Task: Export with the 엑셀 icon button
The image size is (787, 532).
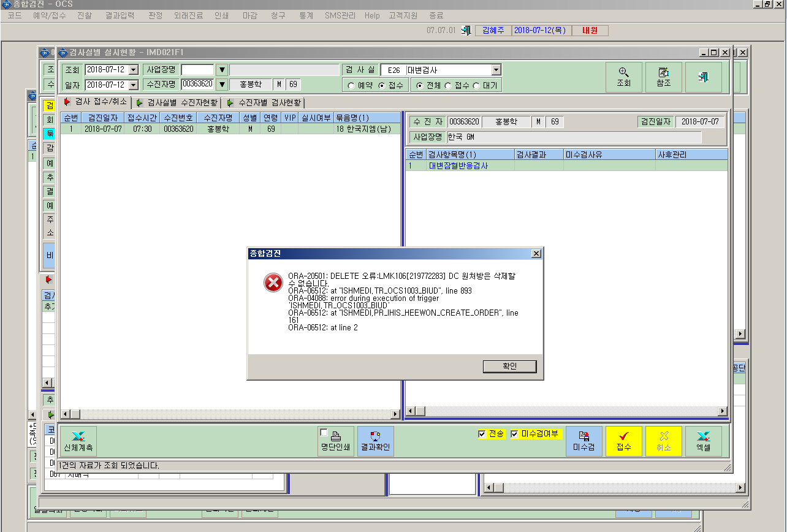Action: (704, 441)
